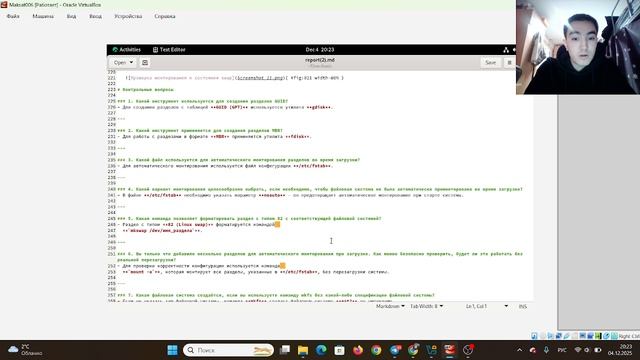Click the GNOME network status icon in top bar
The image size is (640, 360).
pos(506,50)
